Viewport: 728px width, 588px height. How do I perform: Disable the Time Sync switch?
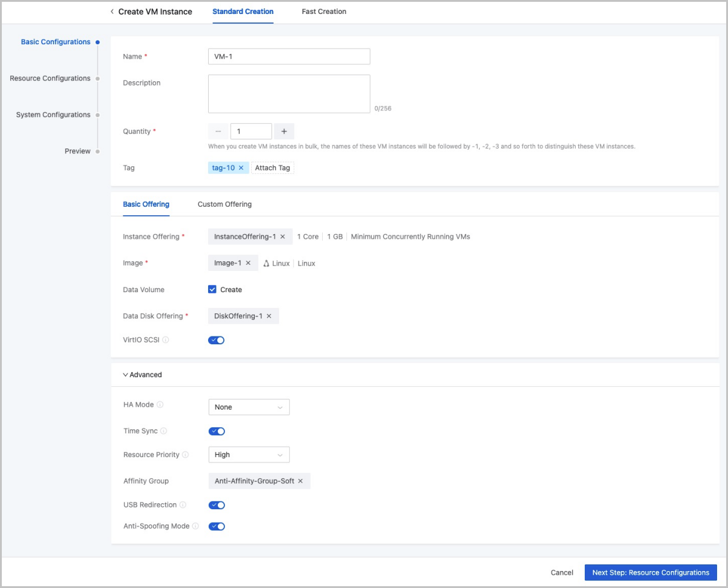217,432
